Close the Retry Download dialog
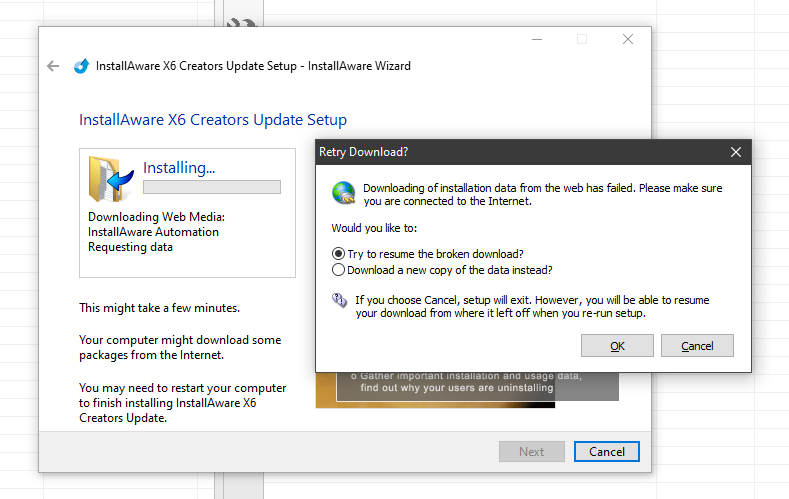This screenshot has width=789, height=499. tap(736, 152)
